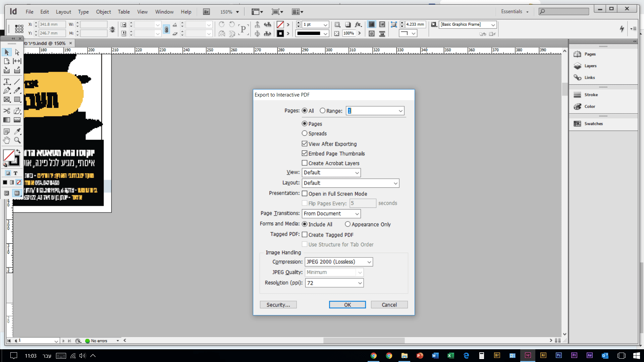Open the Swatches panel
This screenshot has height=362, width=644.
(x=593, y=124)
